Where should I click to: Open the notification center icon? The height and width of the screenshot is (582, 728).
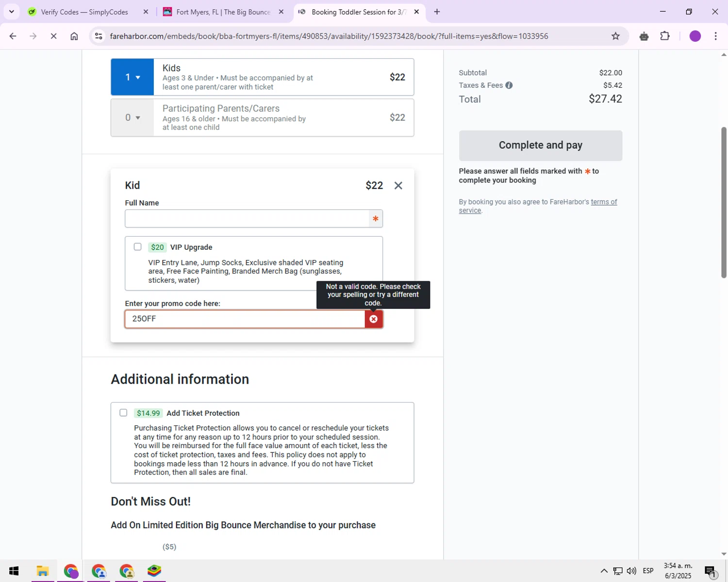[x=711, y=571]
